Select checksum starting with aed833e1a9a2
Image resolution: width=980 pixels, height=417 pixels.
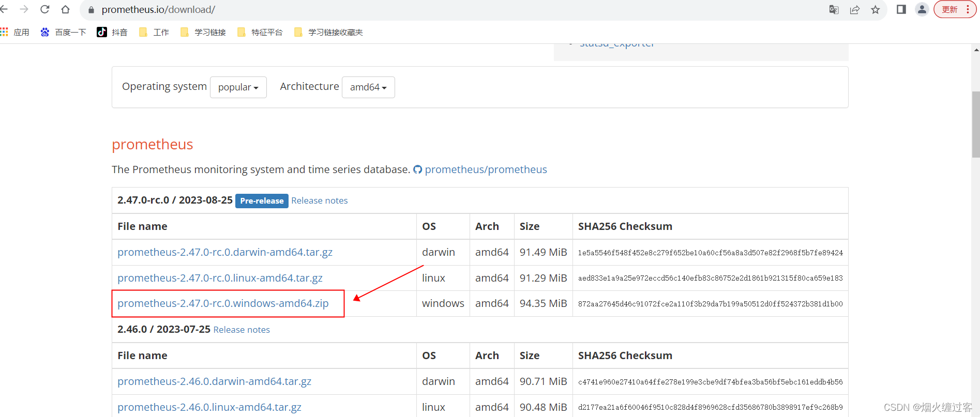pyautogui.click(x=710, y=278)
